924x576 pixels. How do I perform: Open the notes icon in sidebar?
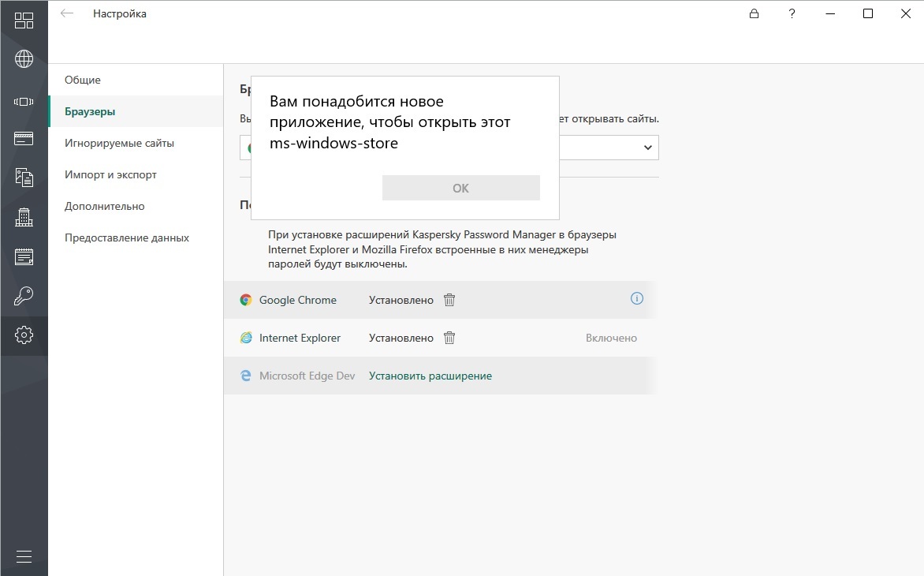[x=24, y=256]
